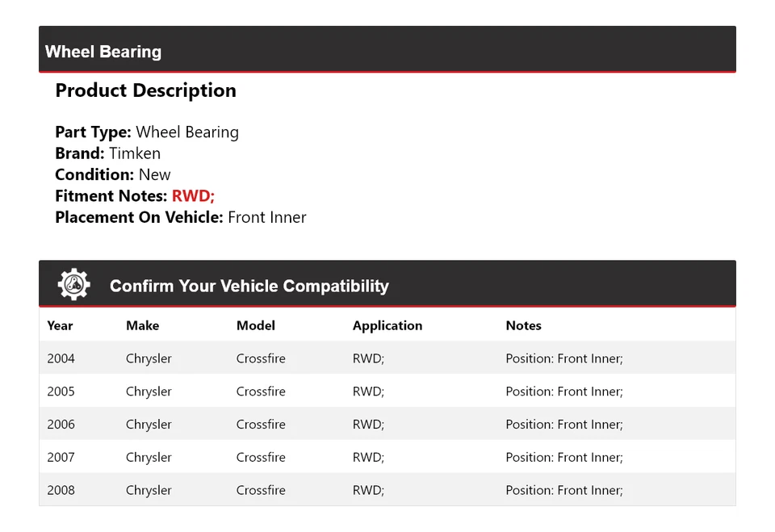Viewport: 775px width, 532px height.
Task: Click the Model column header
Action: pyautogui.click(x=255, y=325)
